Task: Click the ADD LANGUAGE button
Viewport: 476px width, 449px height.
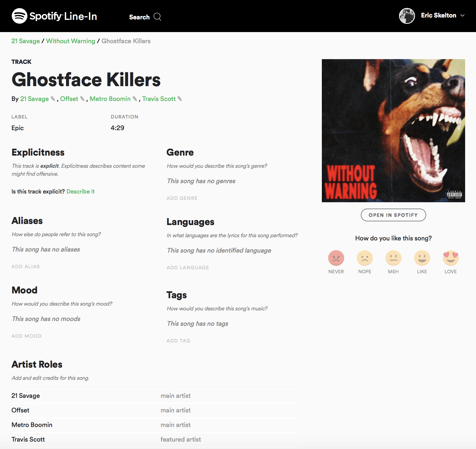Action: 188,268
